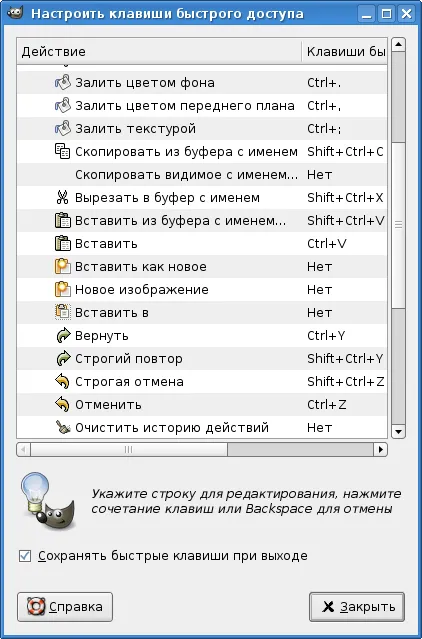
Task: Click the yellow undo arrow beside Отменить
Action: 63,405
